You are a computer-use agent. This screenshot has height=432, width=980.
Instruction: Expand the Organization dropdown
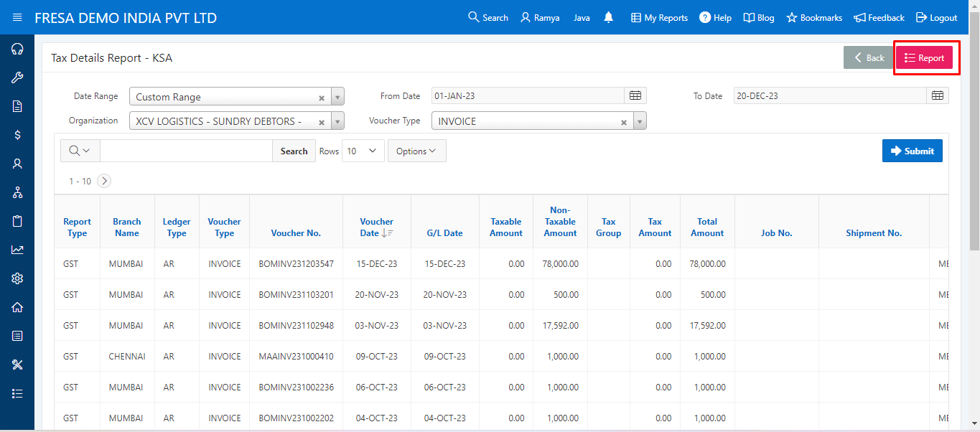pyautogui.click(x=338, y=121)
